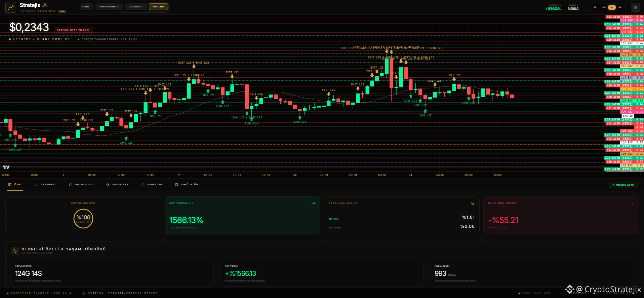Click the LONG L26 marker near the chart bottom
Viewport: 644px width, 298px height.
pos(126,143)
